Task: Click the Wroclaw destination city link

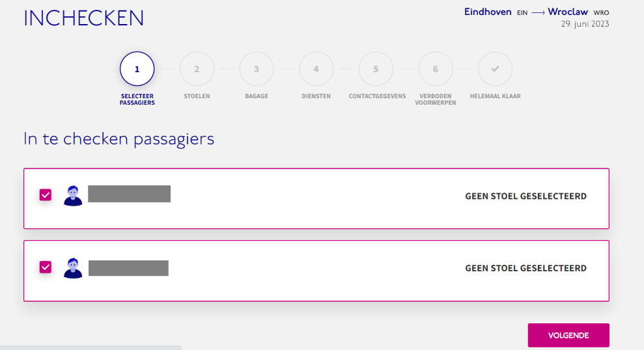Action: tap(568, 12)
